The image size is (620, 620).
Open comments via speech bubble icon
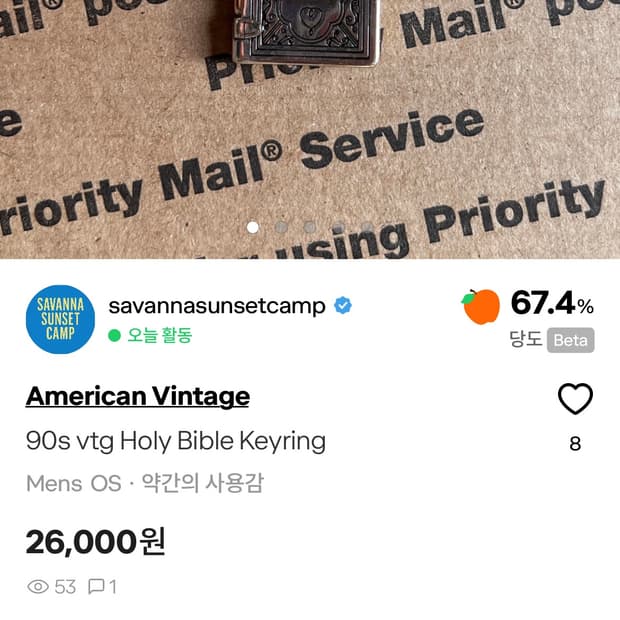click(96, 586)
